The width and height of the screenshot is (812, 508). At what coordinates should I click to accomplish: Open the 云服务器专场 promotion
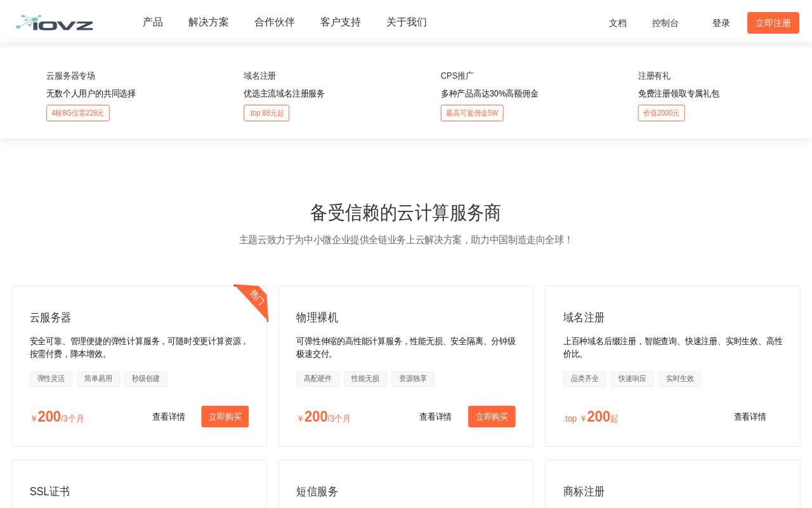70,76
